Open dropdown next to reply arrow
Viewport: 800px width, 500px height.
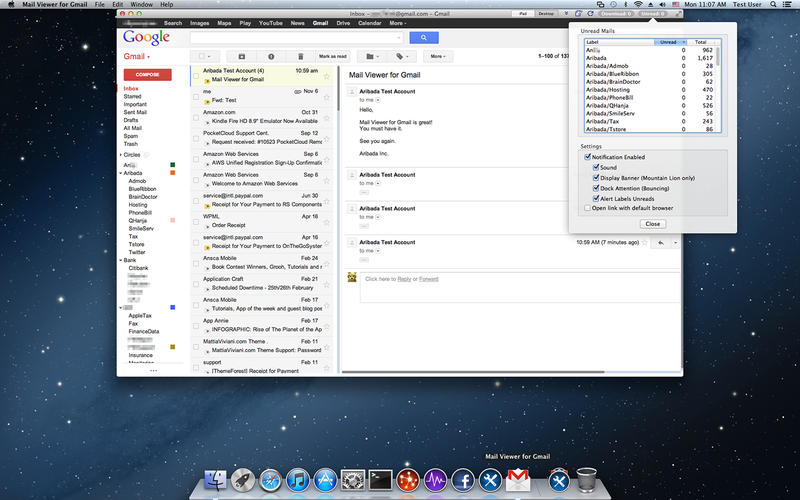pos(675,243)
